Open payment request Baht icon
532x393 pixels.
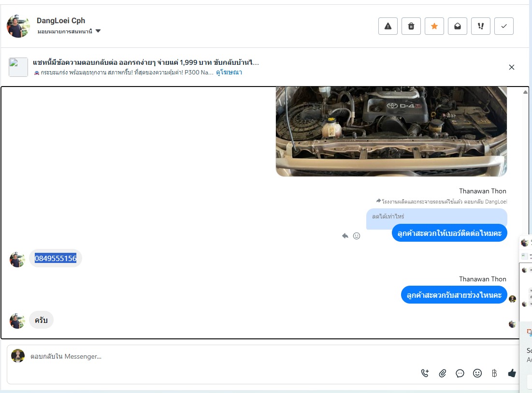pyautogui.click(x=494, y=373)
